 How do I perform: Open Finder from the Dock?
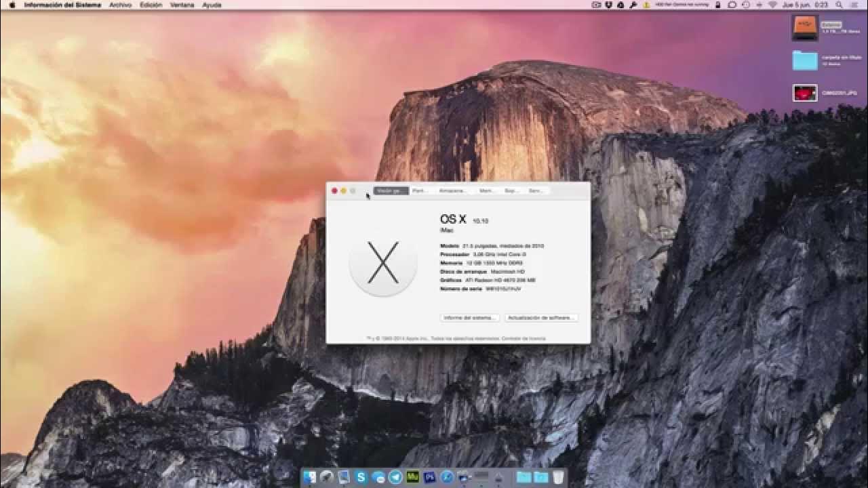(310, 477)
